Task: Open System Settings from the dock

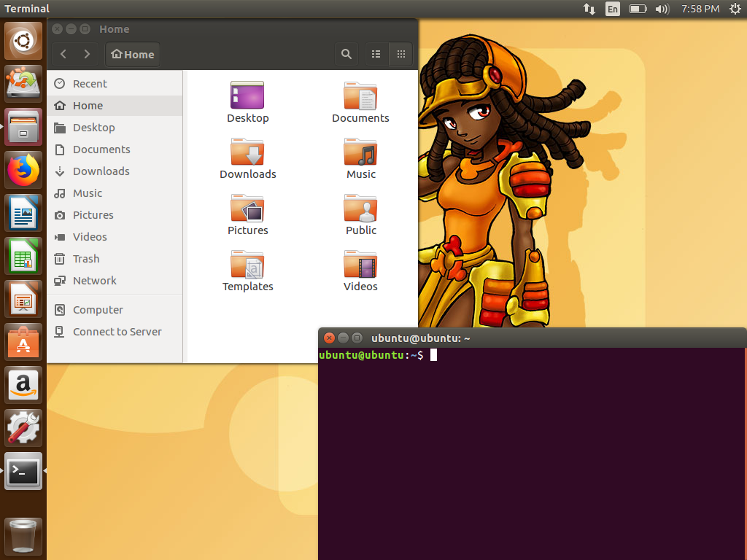Action: [23, 427]
